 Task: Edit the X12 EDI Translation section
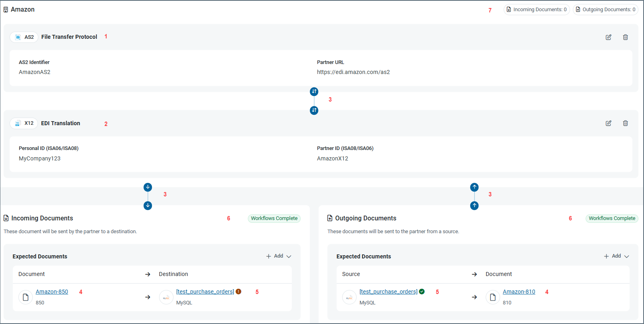(608, 123)
